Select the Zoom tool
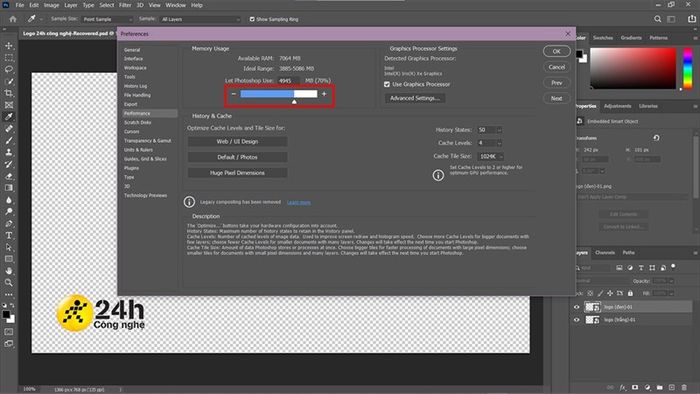 [x=9, y=282]
